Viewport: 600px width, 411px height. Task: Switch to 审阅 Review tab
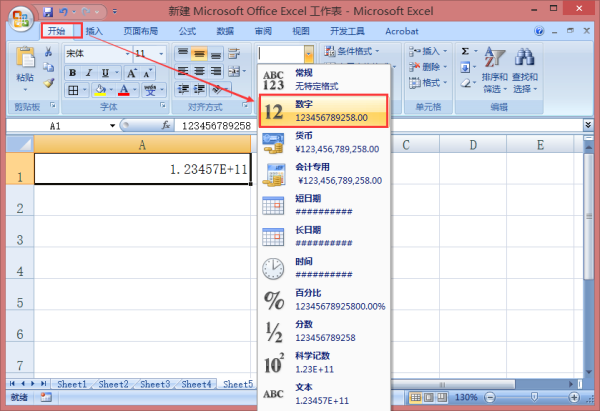click(x=263, y=31)
